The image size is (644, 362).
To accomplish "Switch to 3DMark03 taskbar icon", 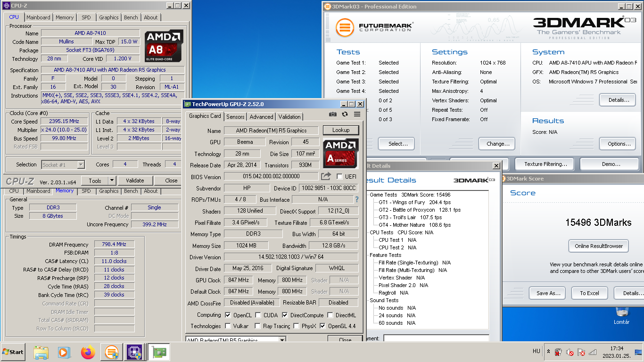I will click(x=111, y=352).
